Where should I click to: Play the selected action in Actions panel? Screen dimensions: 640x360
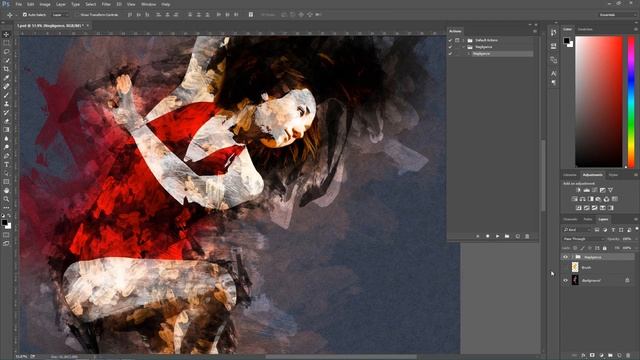pyautogui.click(x=497, y=236)
